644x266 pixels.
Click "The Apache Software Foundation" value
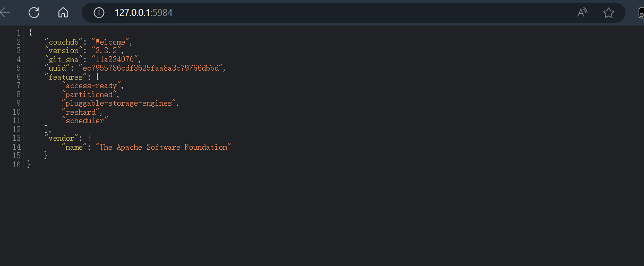coord(162,147)
